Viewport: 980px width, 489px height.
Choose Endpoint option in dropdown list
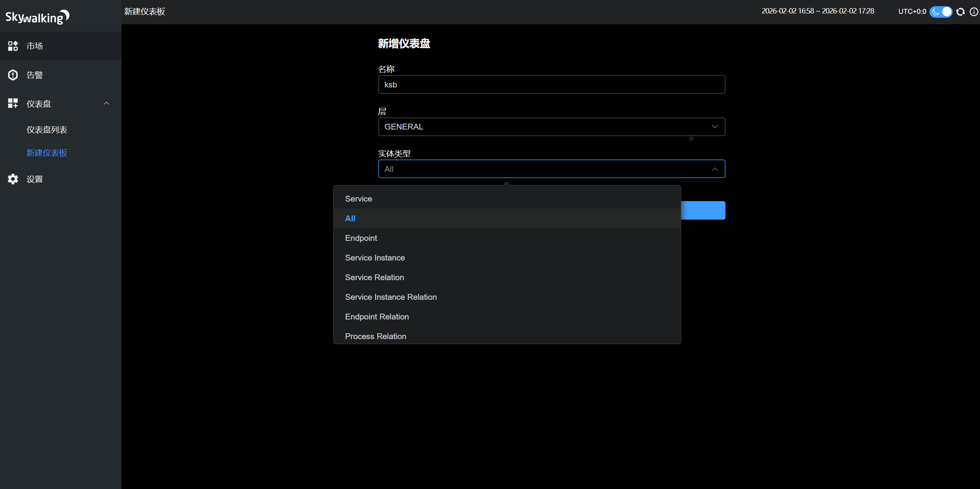(361, 238)
